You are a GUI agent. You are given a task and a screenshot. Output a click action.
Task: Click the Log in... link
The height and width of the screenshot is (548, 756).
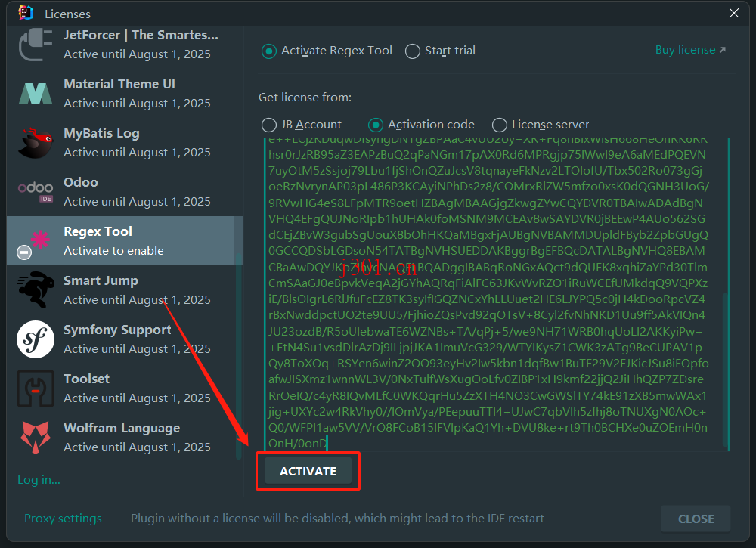coord(39,479)
